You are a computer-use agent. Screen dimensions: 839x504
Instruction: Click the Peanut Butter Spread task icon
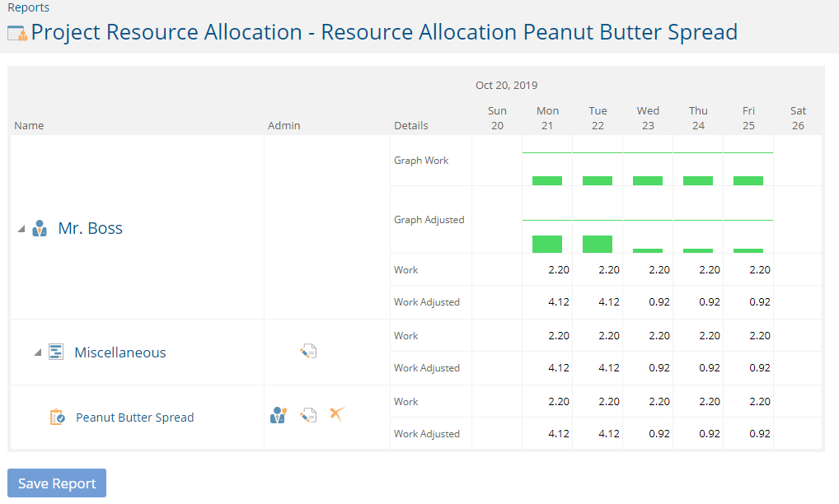57,417
